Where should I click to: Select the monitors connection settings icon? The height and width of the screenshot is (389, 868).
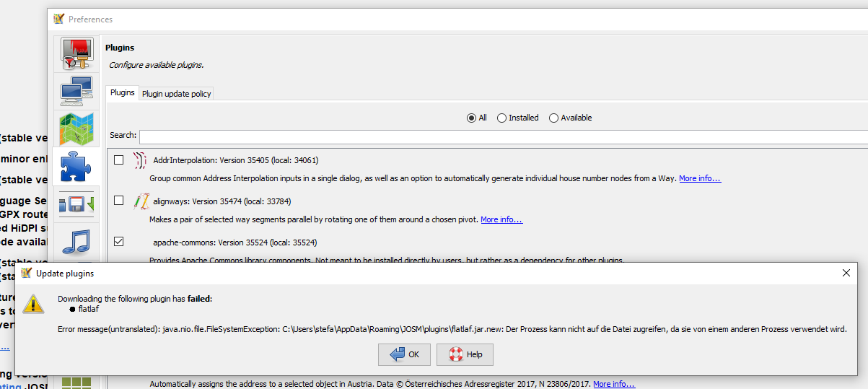click(76, 91)
